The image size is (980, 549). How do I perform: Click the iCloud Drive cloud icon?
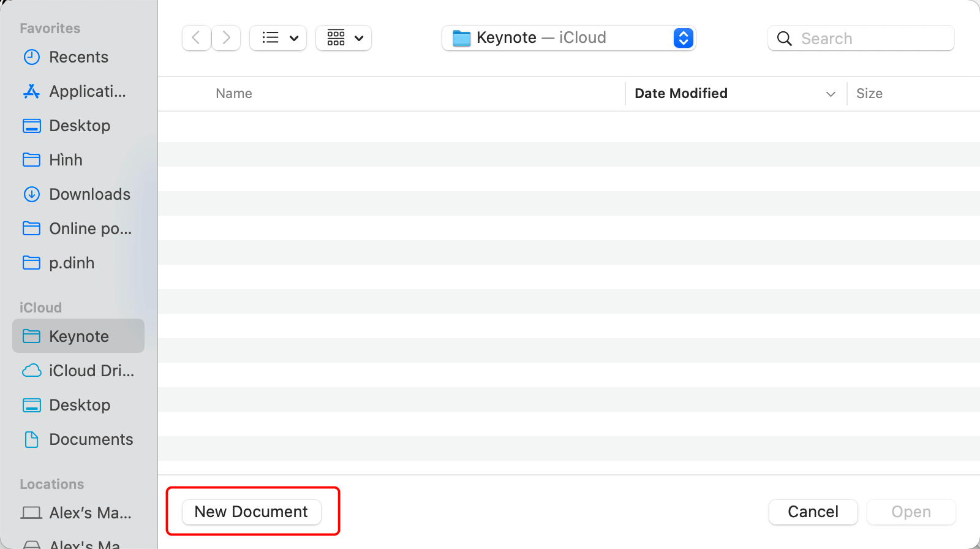pos(31,371)
